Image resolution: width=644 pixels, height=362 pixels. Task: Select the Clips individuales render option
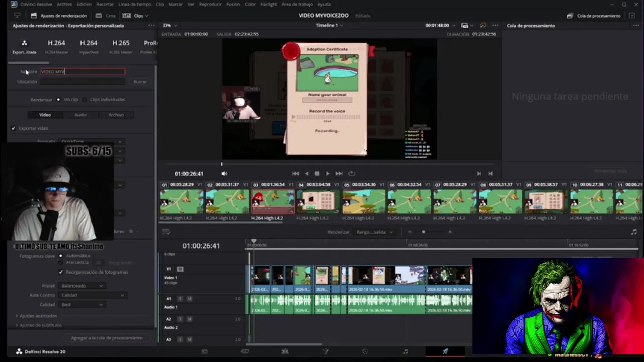pyautogui.click(x=84, y=100)
